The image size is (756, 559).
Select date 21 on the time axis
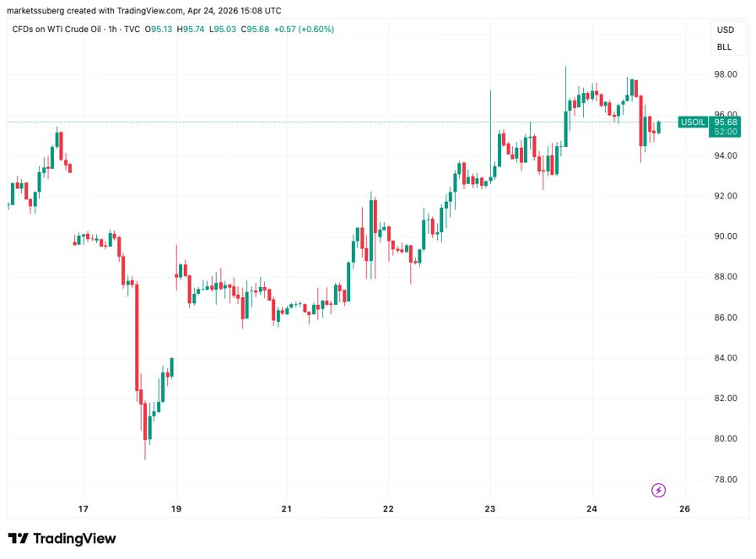coord(287,508)
